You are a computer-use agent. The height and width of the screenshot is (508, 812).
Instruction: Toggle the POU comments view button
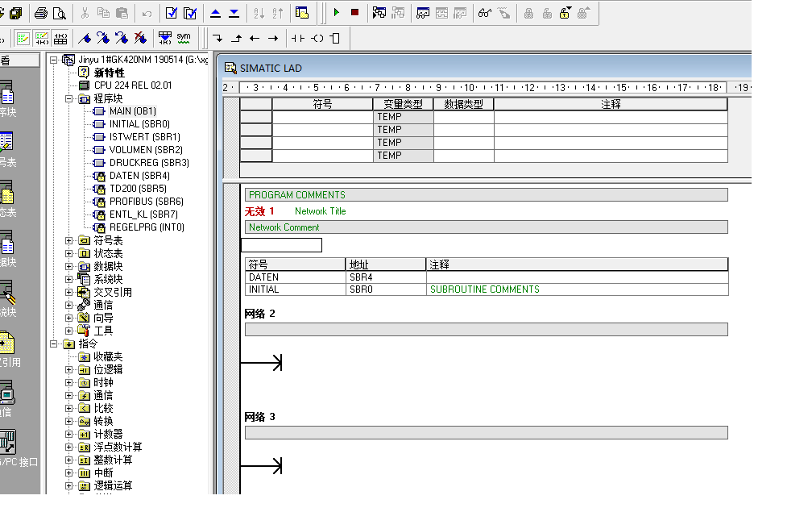[x=23, y=38]
